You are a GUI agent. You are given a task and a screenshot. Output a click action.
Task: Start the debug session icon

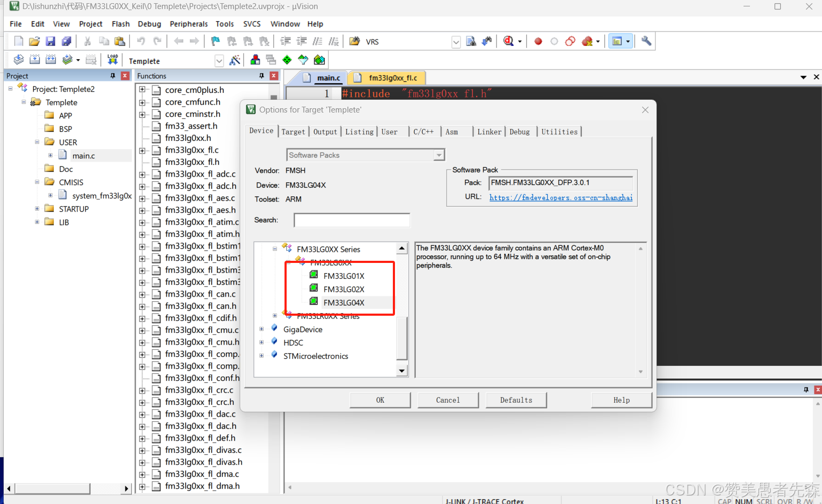pyautogui.click(x=509, y=41)
